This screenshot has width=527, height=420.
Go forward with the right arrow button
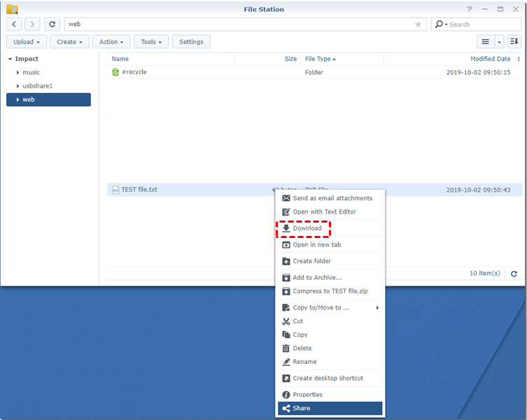pyautogui.click(x=32, y=24)
